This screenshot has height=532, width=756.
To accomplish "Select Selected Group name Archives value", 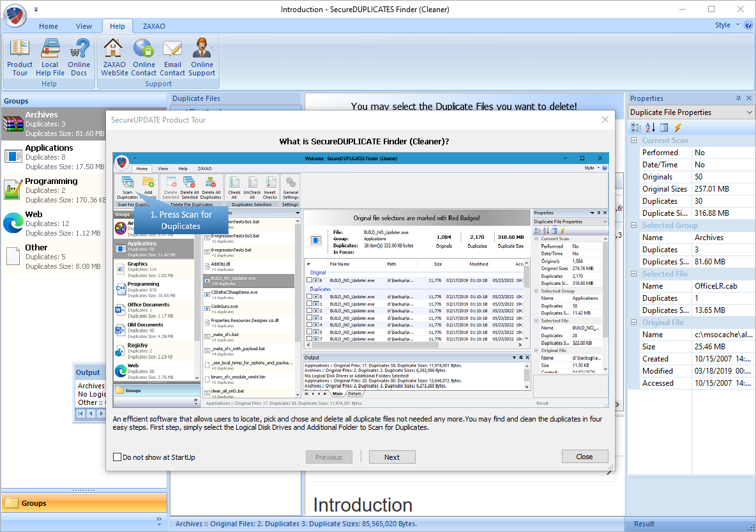I will pyautogui.click(x=709, y=238).
